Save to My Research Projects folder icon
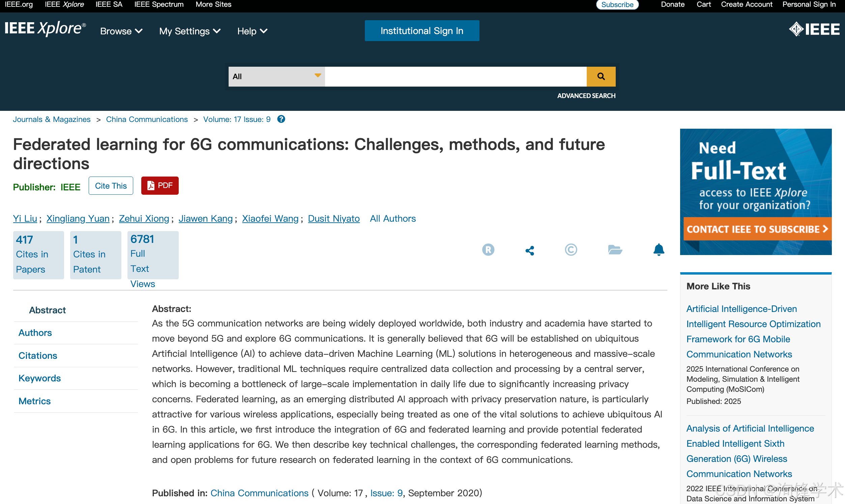Viewport: 845px width, 504px height. coord(615,250)
